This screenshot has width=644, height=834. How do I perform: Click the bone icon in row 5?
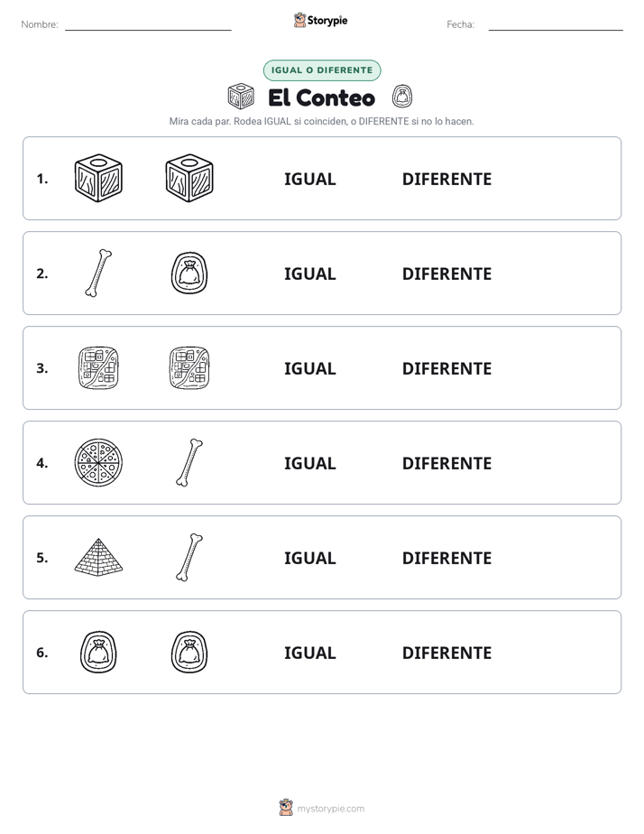click(x=189, y=557)
